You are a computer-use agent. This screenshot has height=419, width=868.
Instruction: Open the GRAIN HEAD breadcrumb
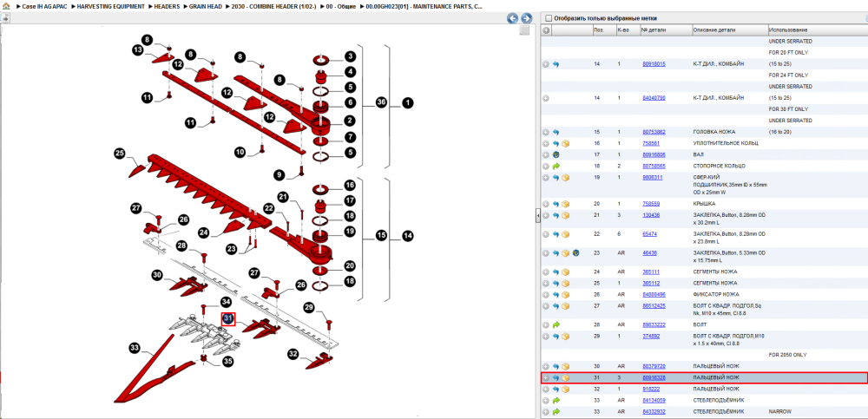[206, 6]
